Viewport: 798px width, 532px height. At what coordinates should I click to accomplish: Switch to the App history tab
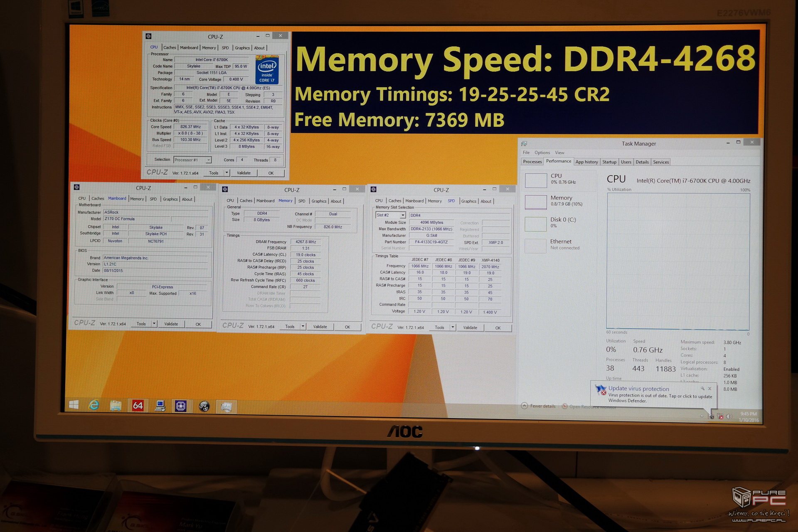pyautogui.click(x=586, y=162)
